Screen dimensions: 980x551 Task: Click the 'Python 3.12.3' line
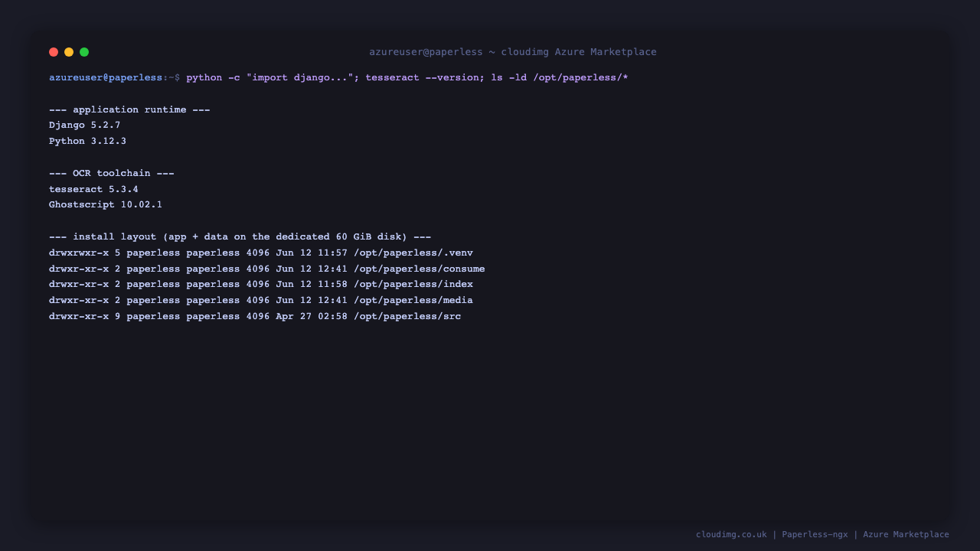click(x=87, y=141)
